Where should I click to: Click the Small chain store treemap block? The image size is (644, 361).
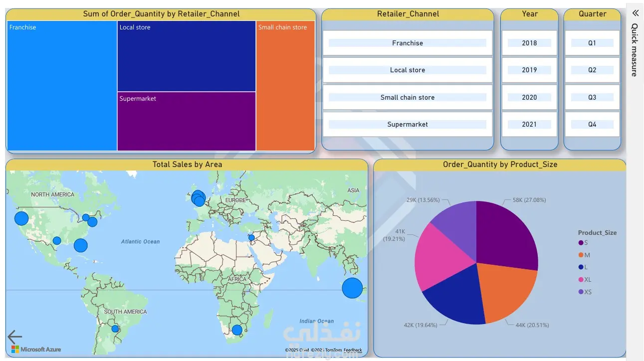285,86
